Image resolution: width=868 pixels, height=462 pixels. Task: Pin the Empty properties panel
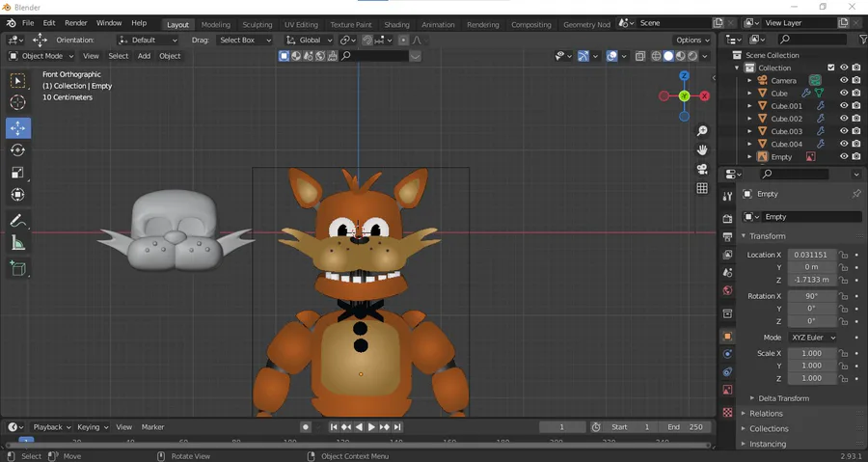(856, 194)
